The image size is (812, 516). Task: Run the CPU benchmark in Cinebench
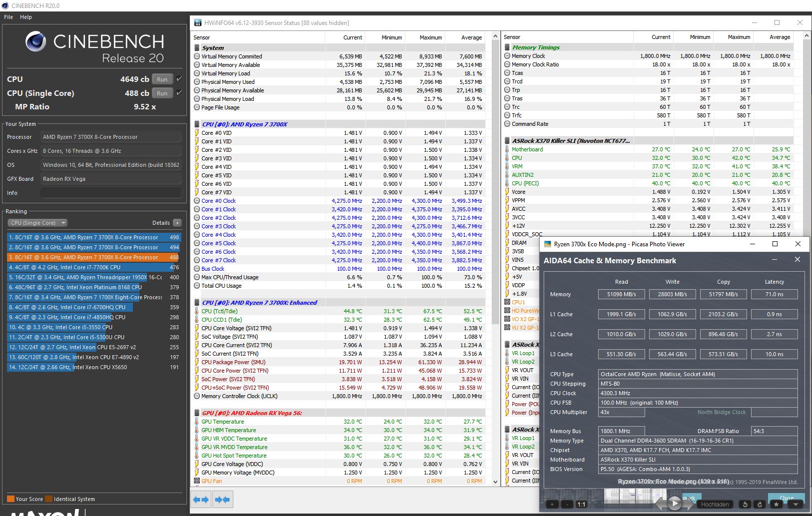point(162,79)
